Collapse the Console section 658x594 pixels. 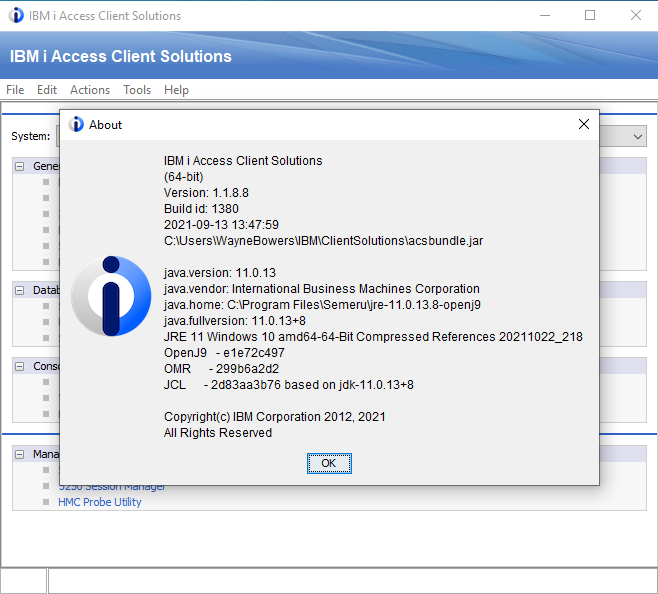pyautogui.click(x=20, y=366)
